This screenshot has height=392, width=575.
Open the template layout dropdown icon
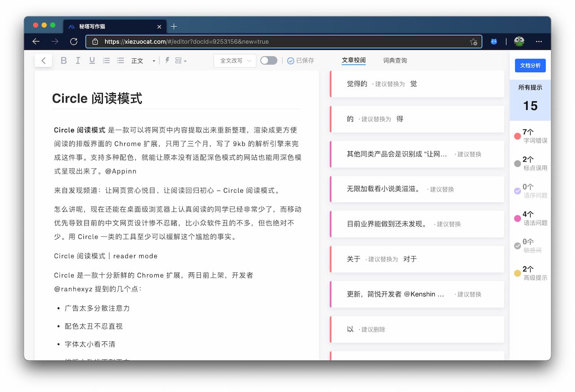click(181, 60)
